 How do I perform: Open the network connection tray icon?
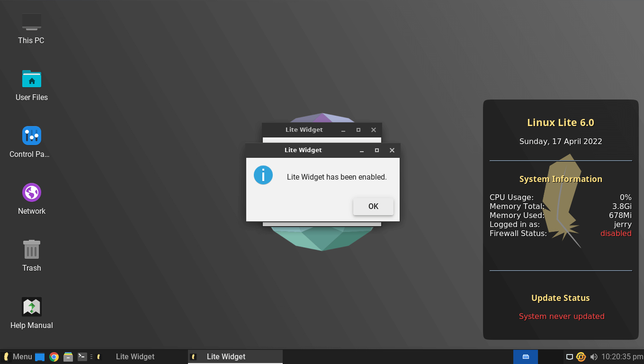tap(570, 357)
